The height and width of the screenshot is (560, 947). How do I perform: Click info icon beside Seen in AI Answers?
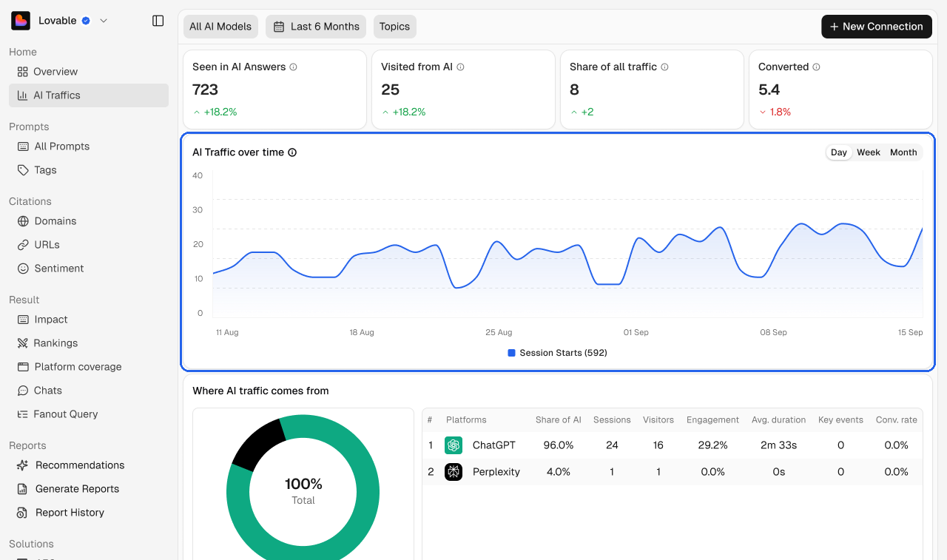pos(294,67)
